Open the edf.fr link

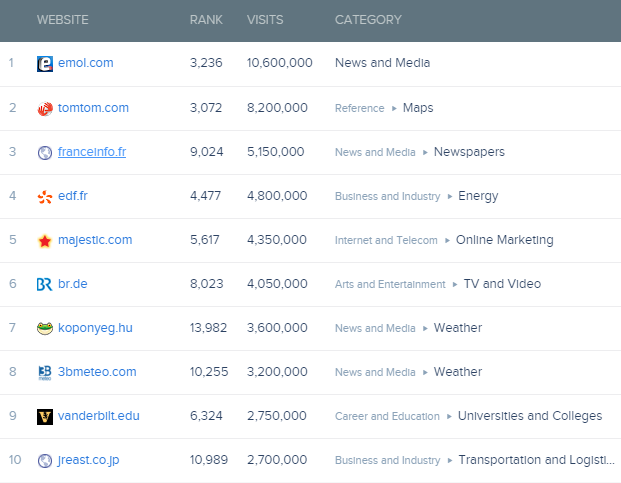coord(73,196)
